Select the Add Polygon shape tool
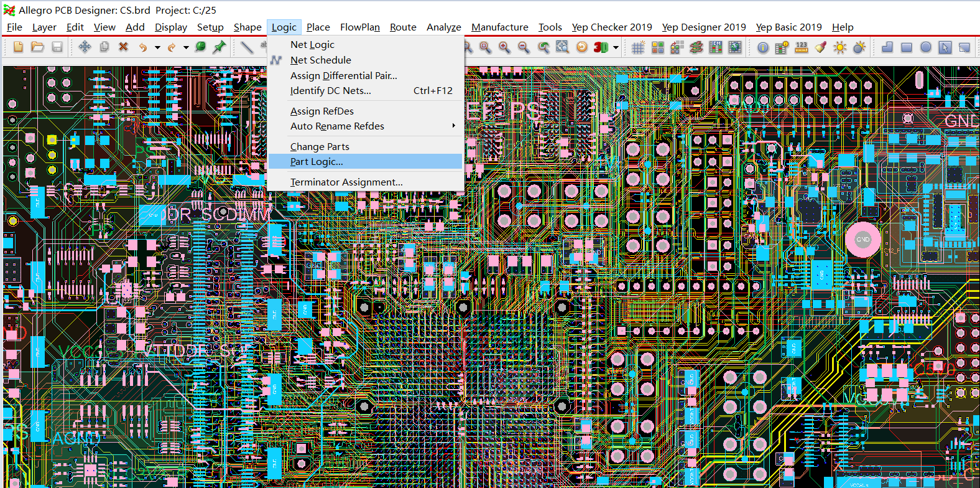Viewport: 980px width, 488px height. click(x=887, y=47)
